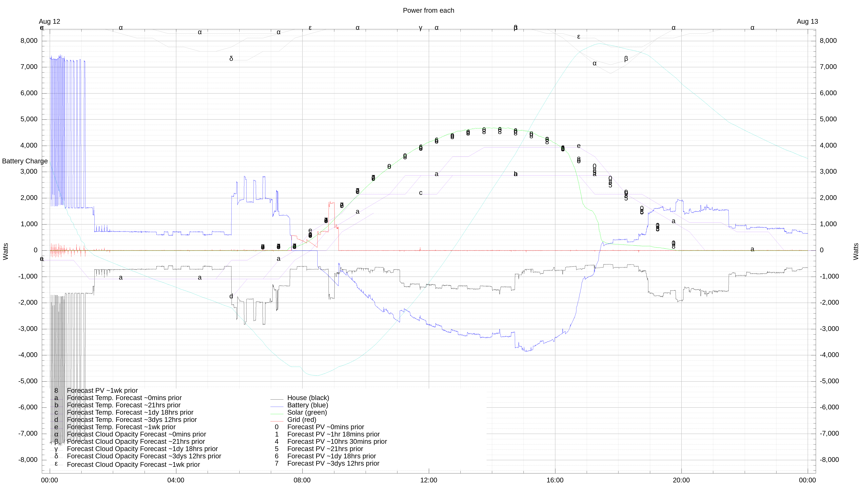
Task: Click the "08:00" time axis label
Action: pos(302,480)
